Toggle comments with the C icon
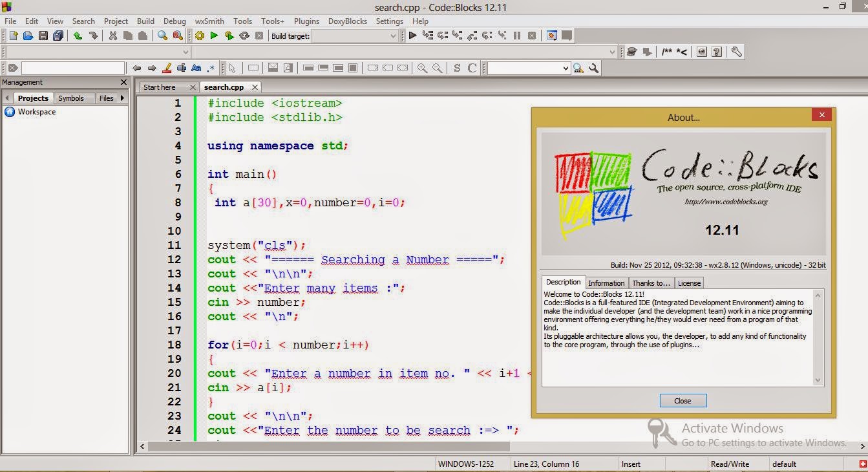The height and width of the screenshot is (472, 868). coord(472,68)
